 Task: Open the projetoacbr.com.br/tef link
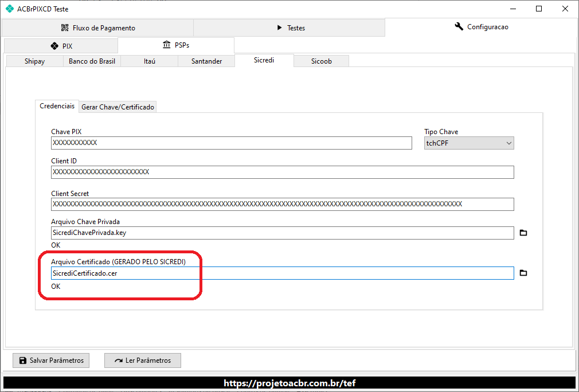(289, 383)
